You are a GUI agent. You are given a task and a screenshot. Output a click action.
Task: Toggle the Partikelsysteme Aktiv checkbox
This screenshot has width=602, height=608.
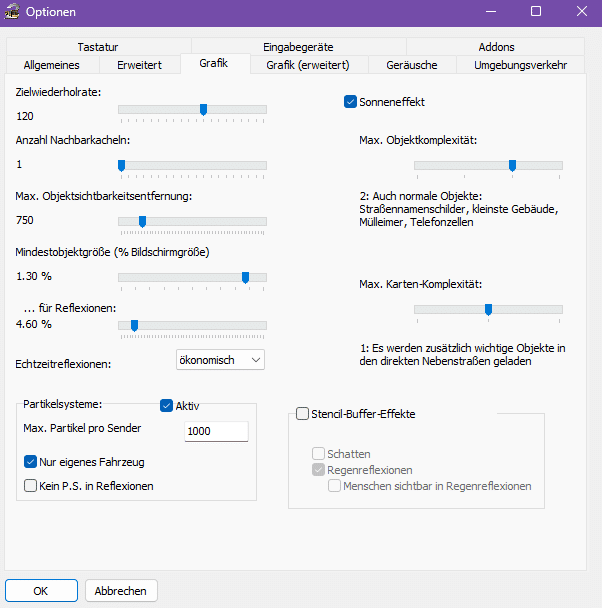pyautogui.click(x=167, y=405)
